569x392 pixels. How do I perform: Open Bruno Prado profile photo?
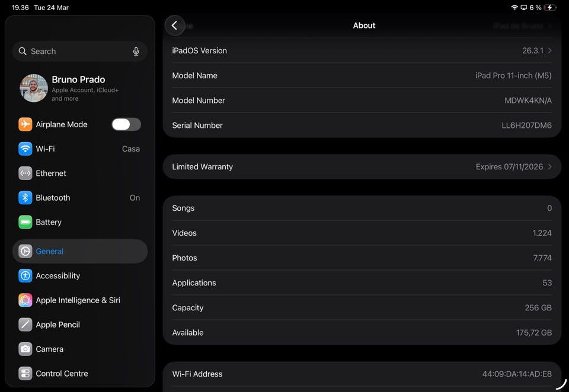[x=33, y=88]
